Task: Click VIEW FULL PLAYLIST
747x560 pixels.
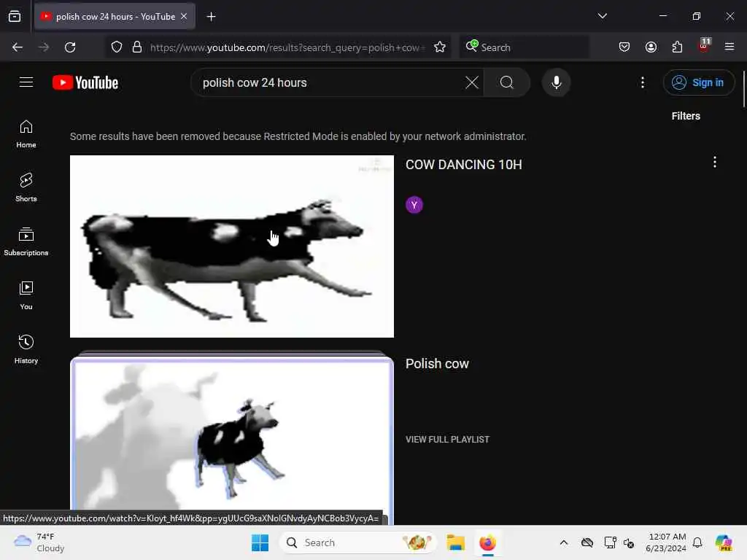Action: [447, 440]
